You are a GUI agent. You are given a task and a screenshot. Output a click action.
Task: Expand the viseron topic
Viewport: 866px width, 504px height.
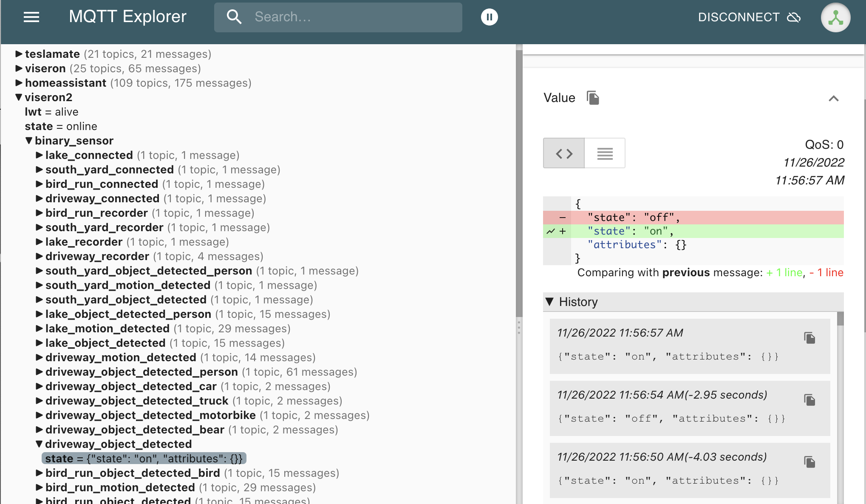tap(19, 68)
